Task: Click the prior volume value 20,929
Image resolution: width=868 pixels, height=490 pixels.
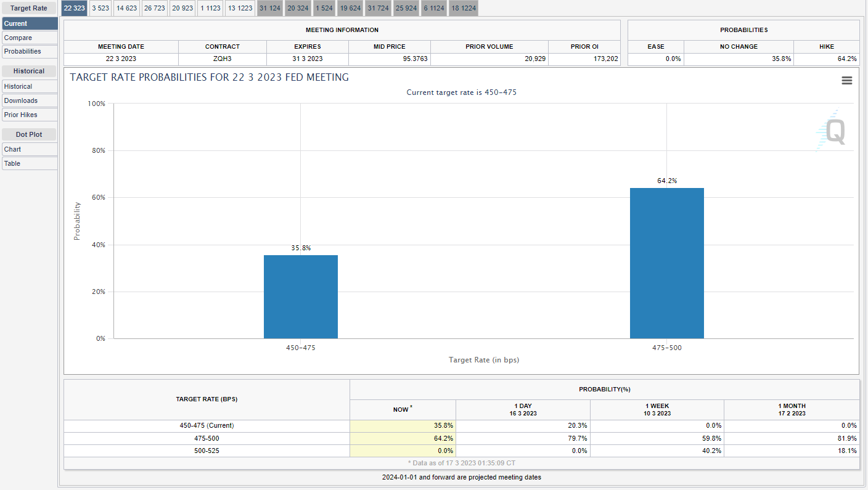Action: (x=534, y=59)
